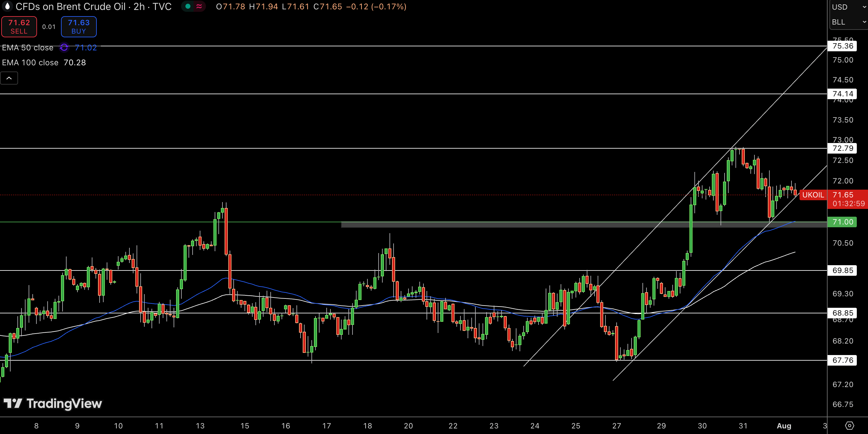This screenshot has width=868, height=434.
Task: Click the red 71.65 current price label
Action: 843,195
